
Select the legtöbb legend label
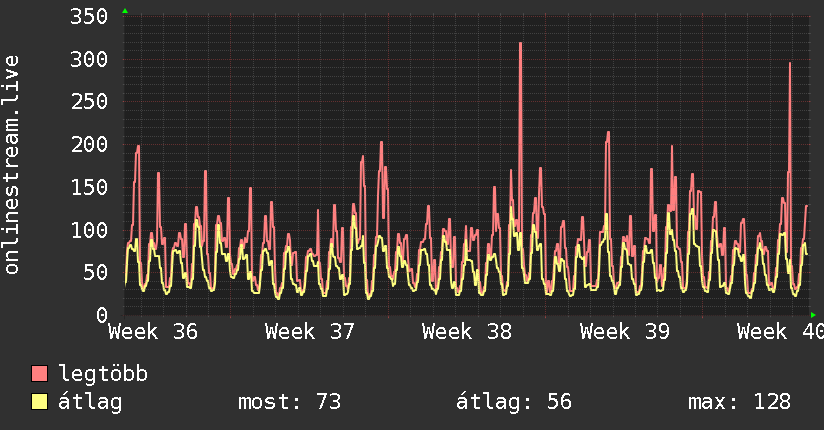tap(103, 374)
